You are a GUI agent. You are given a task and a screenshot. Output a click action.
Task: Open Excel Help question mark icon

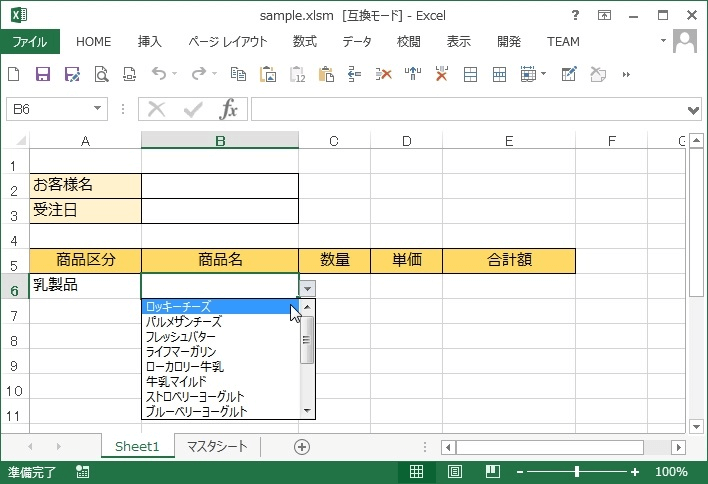coord(575,15)
